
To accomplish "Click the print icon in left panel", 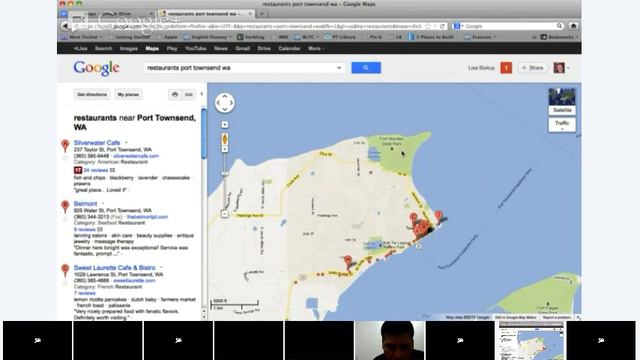I will 175,95.
